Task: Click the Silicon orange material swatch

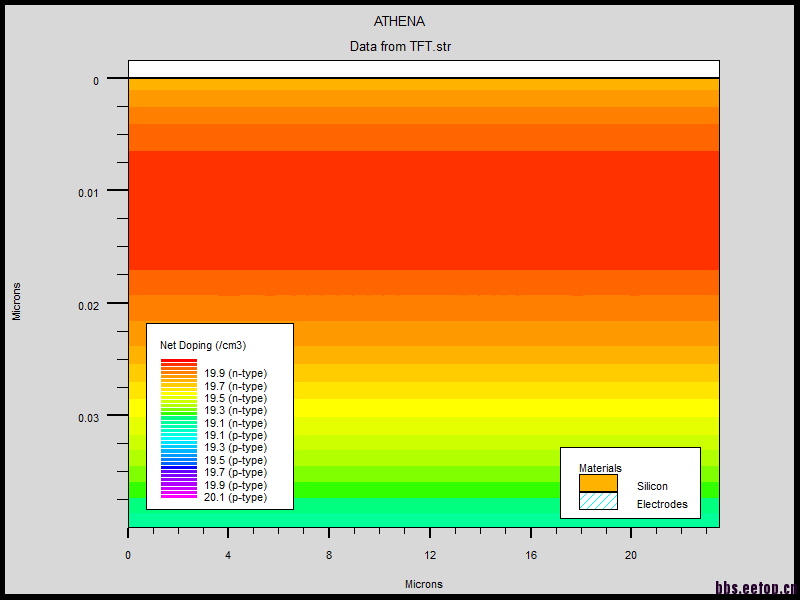Action: pyautogui.click(x=598, y=483)
